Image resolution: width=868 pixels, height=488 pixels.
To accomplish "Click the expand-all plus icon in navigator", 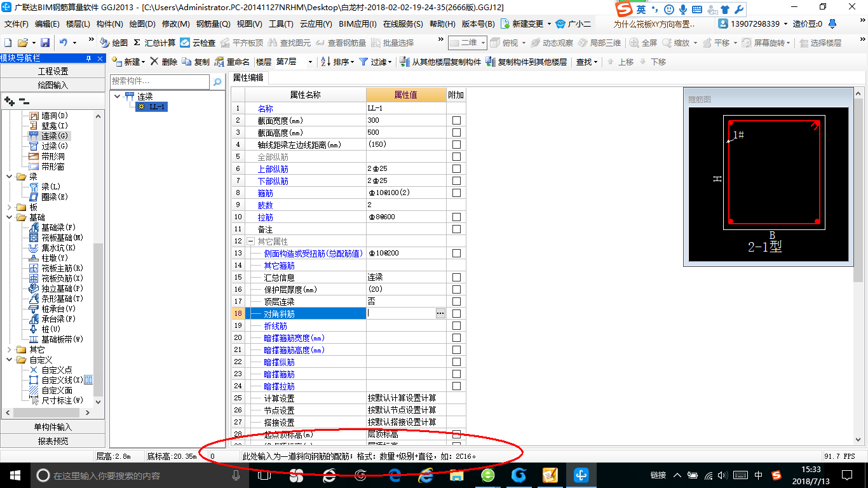I will coord(9,100).
